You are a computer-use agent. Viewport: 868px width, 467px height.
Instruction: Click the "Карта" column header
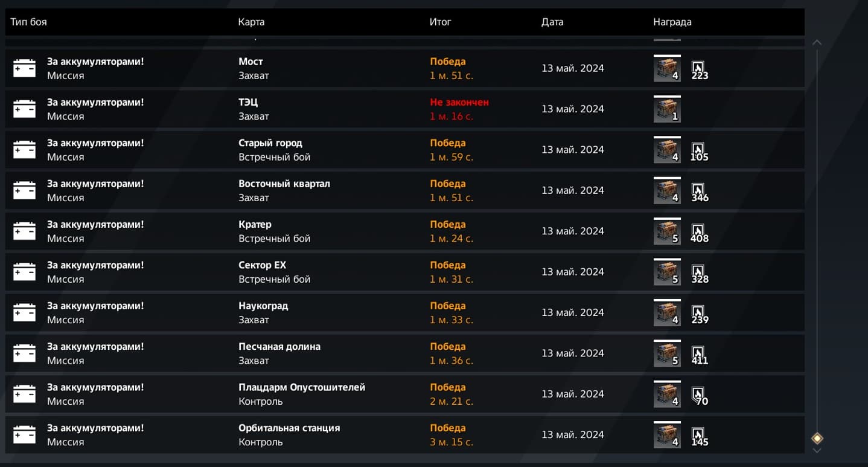click(251, 22)
